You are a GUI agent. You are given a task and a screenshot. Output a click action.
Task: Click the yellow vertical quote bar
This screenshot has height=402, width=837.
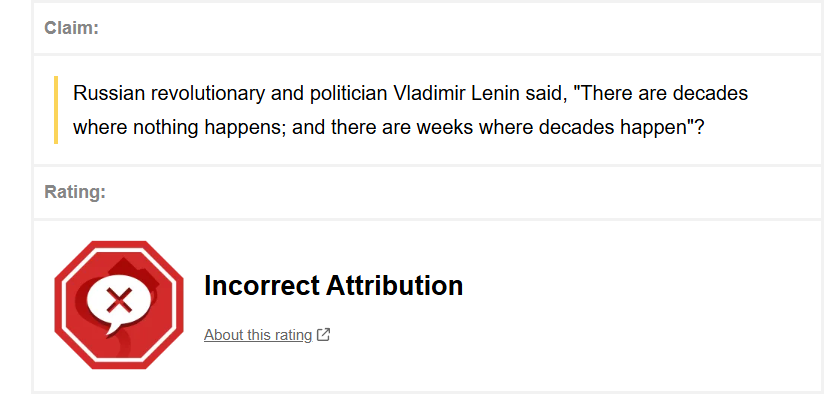[x=56, y=110]
